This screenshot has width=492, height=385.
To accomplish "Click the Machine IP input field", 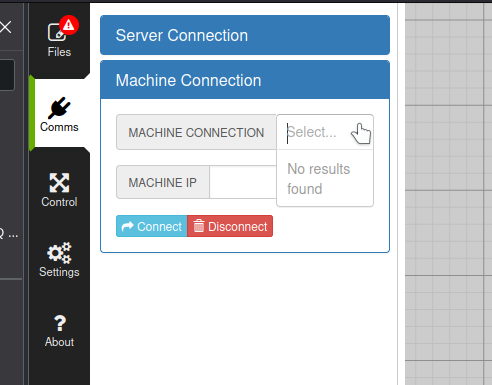I will tap(243, 182).
